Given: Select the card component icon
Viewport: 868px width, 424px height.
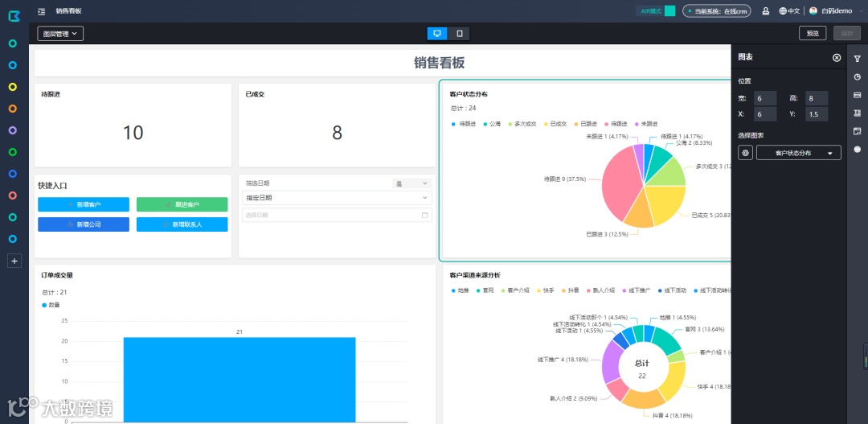Looking at the screenshot, I should (858, 95).
